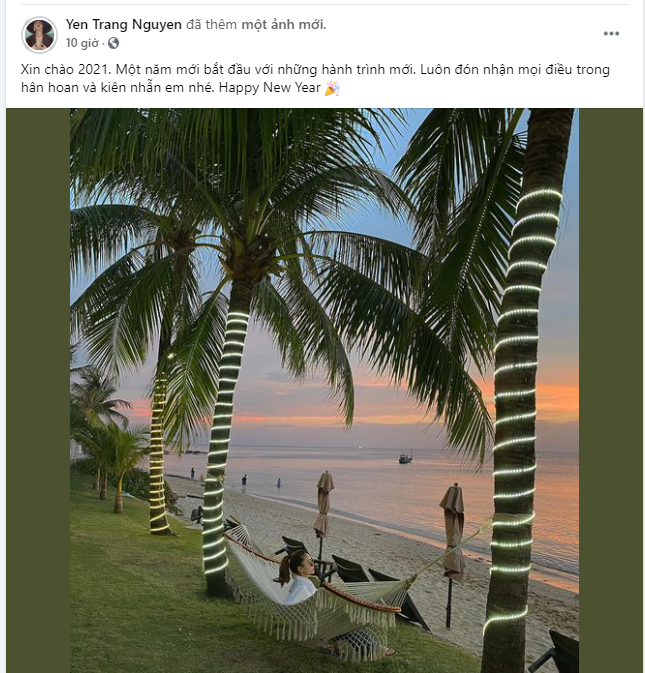Open Yen Trang Nguyen's profile name link
Viewport: 645px width, 673px height.
(123, 24)
